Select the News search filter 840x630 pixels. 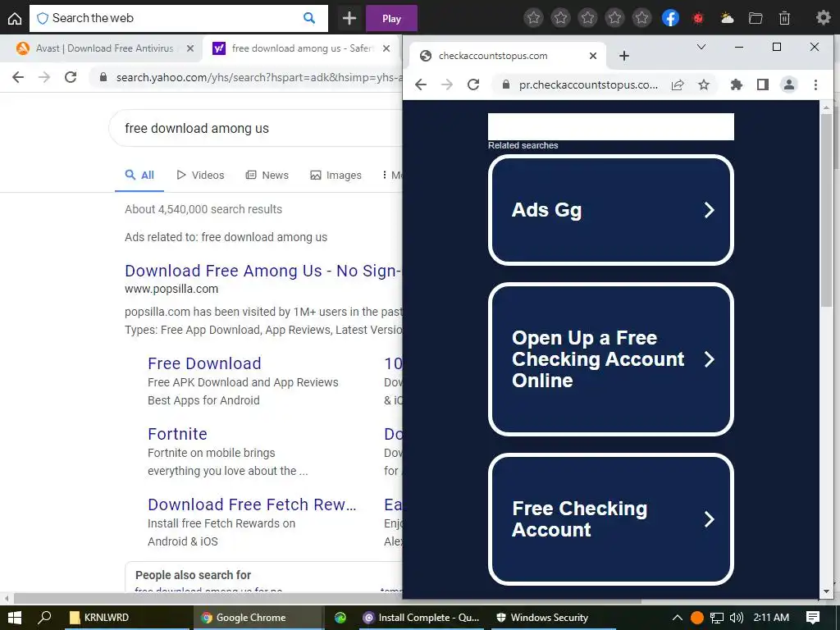coord(267,176)
